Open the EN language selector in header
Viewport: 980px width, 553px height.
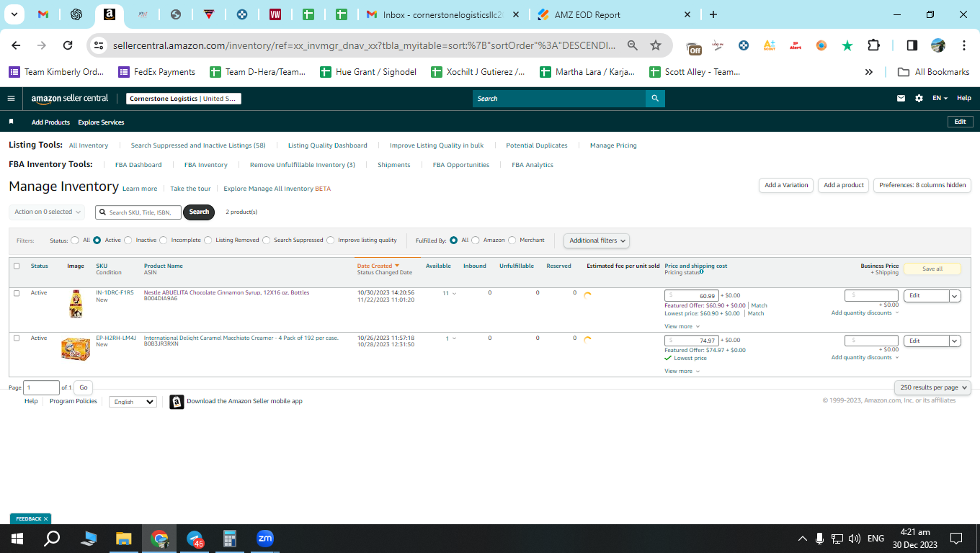[x=940, y=99]
